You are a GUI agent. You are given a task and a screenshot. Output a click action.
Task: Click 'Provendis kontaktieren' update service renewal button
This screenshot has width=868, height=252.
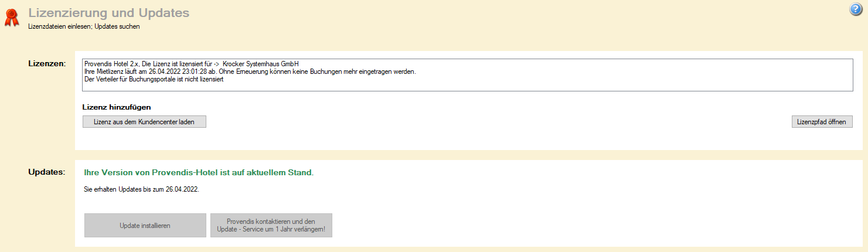(271, 225)
